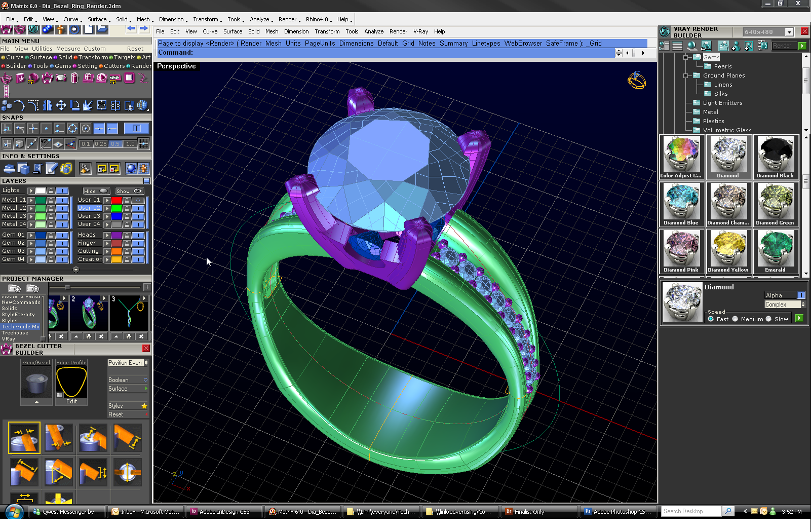This screenshot has height=532, width=811.
Task: Toggle lock on Metal 01 layer
Action: point(51,200)
